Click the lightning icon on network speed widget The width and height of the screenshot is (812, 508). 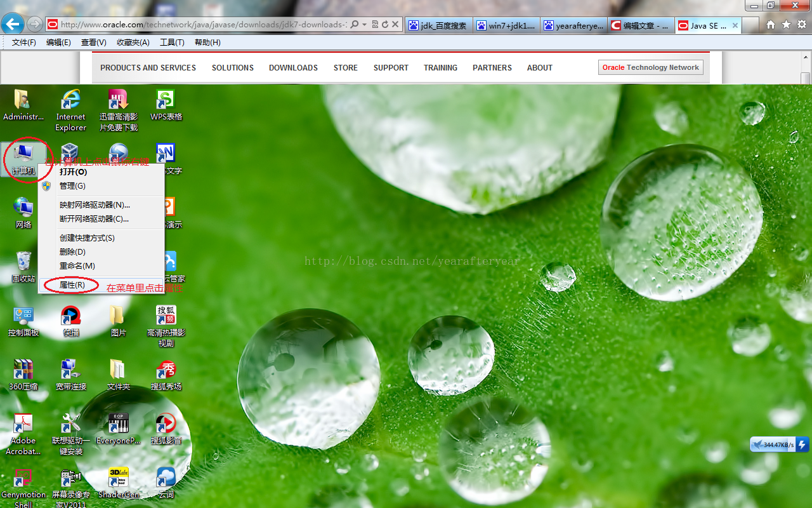802,445
